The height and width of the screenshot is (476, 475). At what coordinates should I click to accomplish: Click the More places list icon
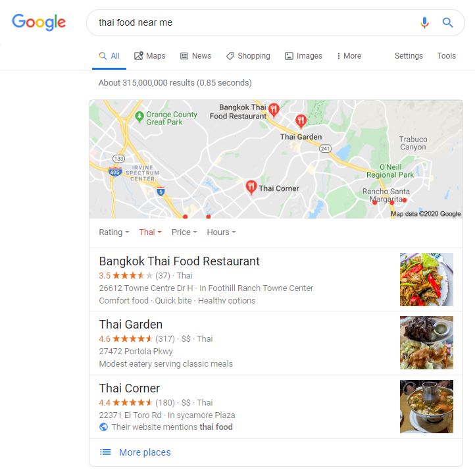105,452
